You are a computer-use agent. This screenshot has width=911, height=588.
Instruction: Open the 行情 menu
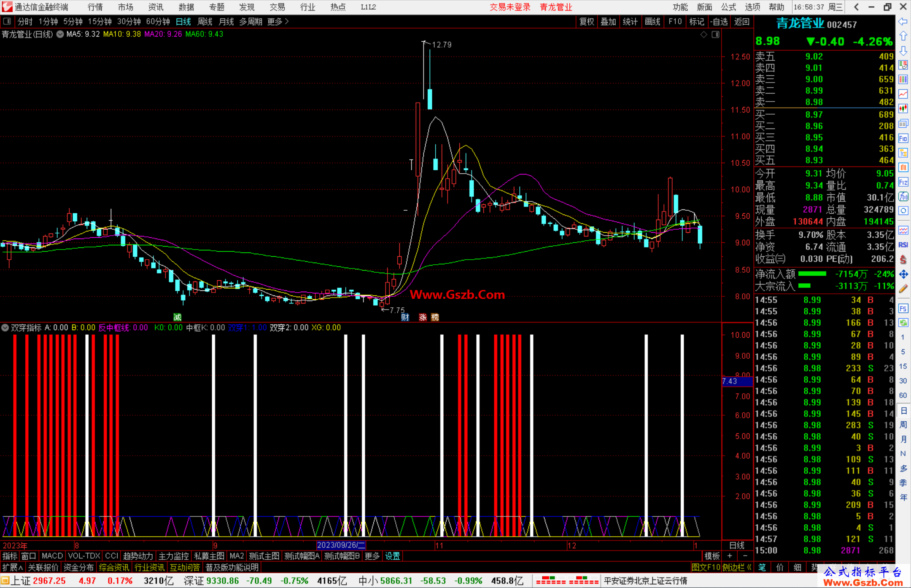(95, 7)
